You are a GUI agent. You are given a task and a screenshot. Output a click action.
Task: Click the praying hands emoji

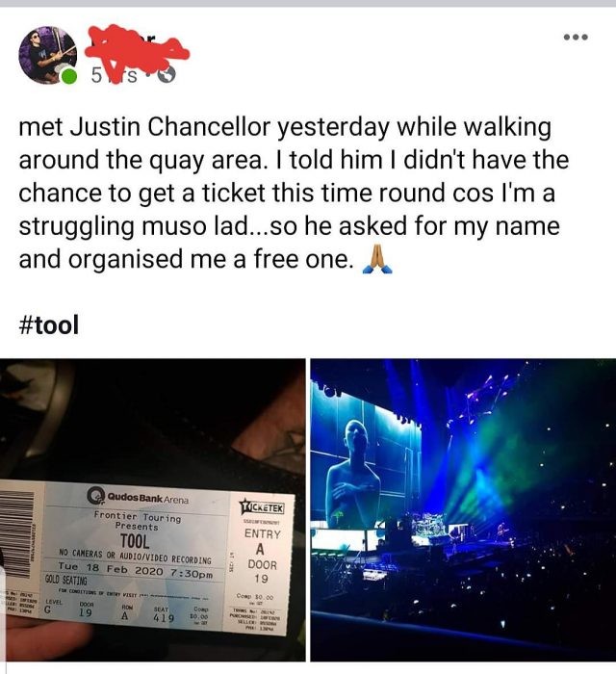[x=376, y=260]
